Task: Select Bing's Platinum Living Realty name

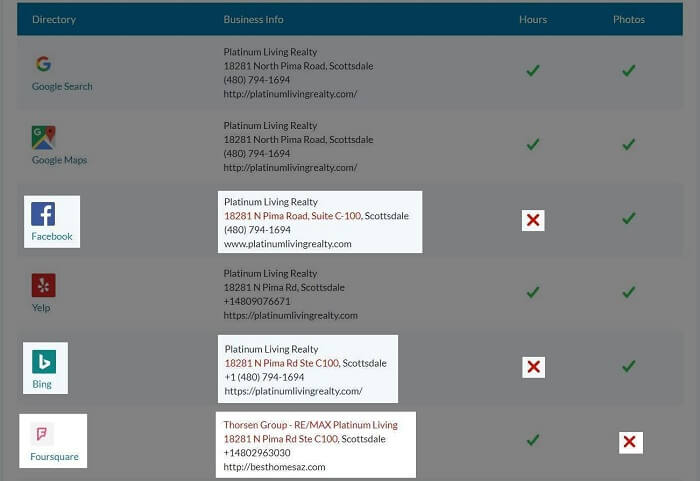Action: (271, 349)
